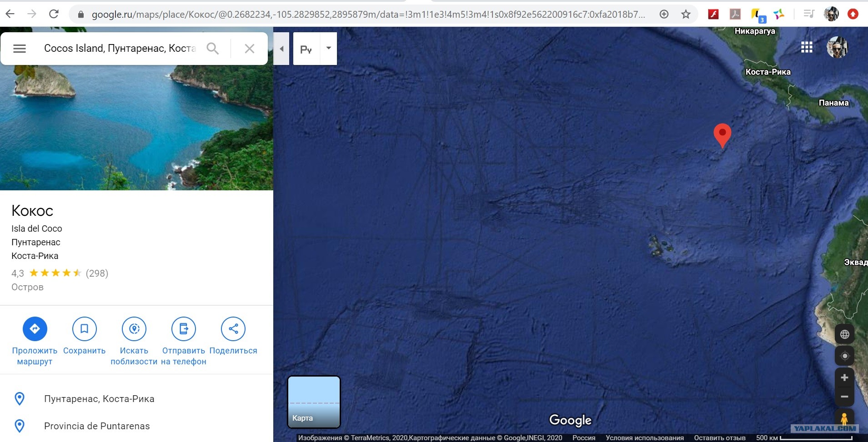Click the Оставить отзыв feedback link
The width and height of the screenshot is (868, 442).
(x=720, y=438)
